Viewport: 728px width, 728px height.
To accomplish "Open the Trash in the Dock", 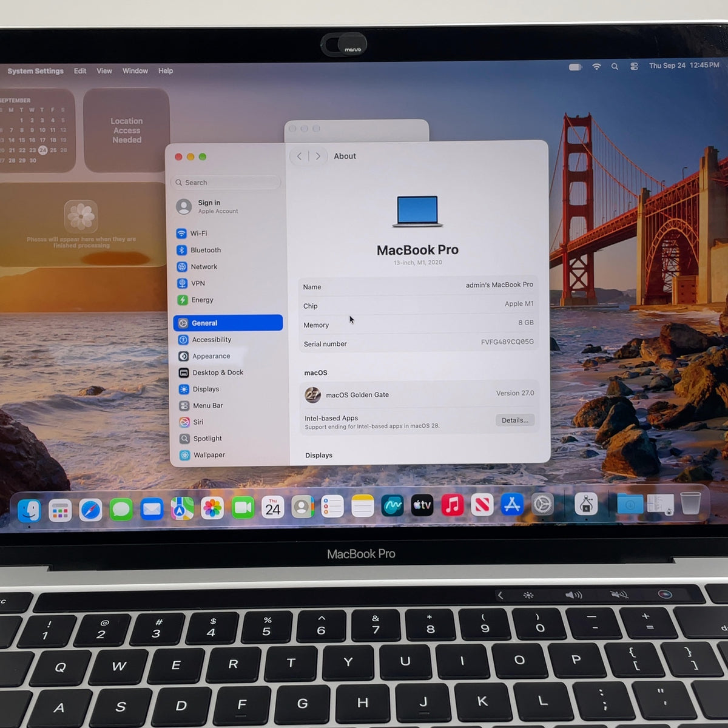I will [690, 503].
